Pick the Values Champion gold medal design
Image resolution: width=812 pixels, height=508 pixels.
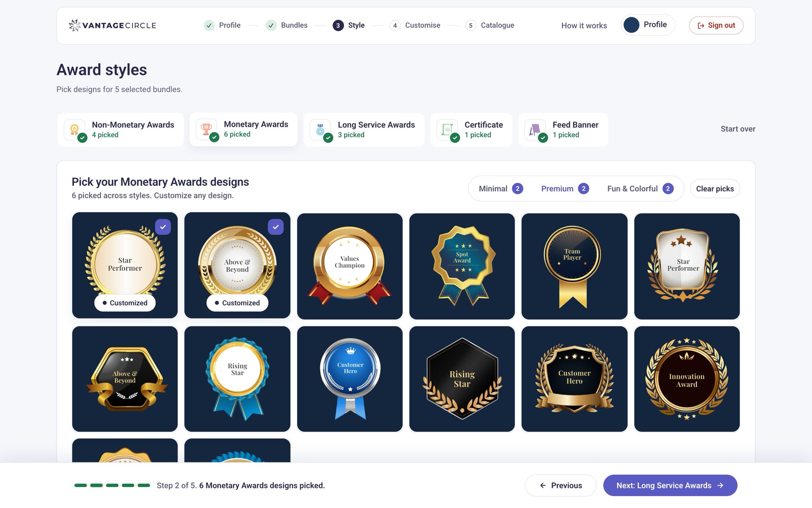[x=350, y=266]
